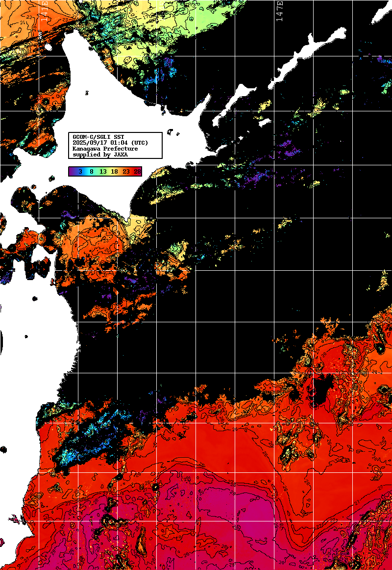Image resolution: width=392 pixels, height=570 pixels.
Task: Click the value 3 on the temperature color scale
Action: [80, 172]
